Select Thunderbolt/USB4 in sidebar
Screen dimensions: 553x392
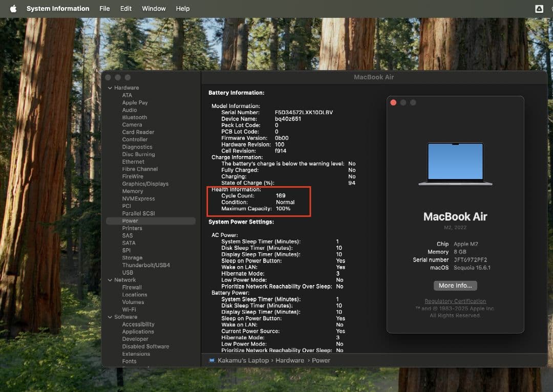click(x=146, y=265)
